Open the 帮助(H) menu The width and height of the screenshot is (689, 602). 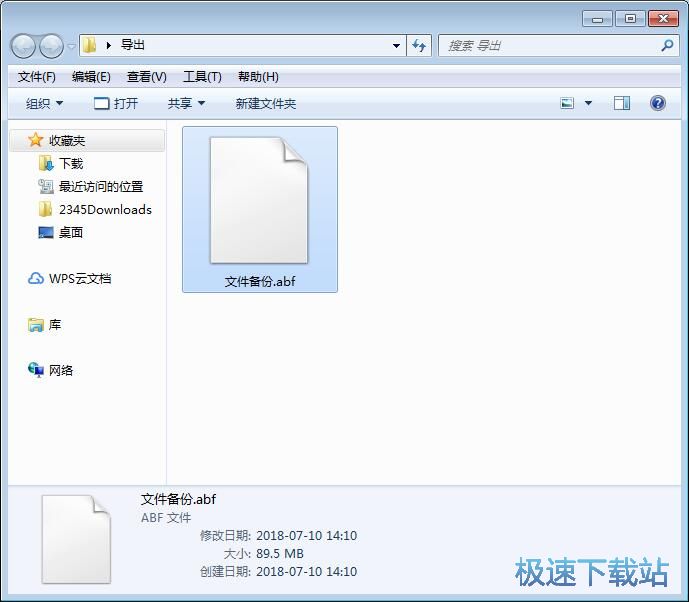(x=258, y=77)
